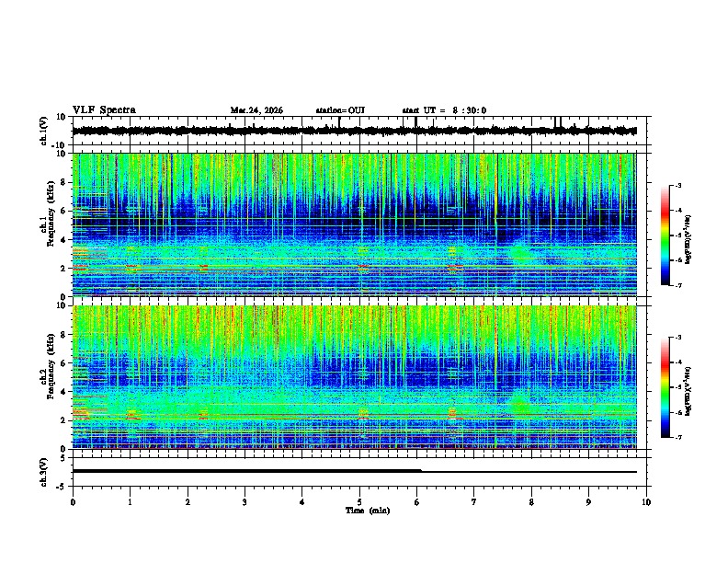
Task: Click the "-3" label on ch.1 color bar
Action: 677,186
